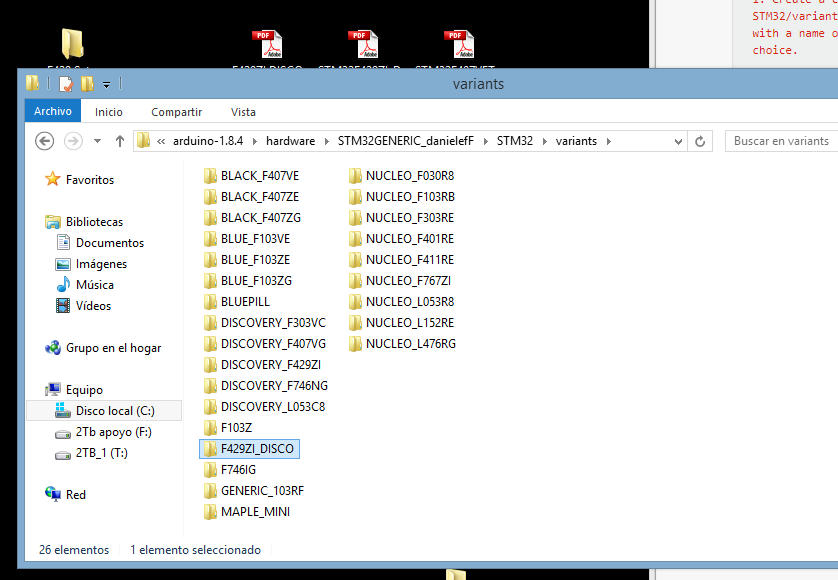The width and height of the screenshot is (838, 580).
Task: Click the NUCLEO_F103RB folder name
Action: coord(410,197)
